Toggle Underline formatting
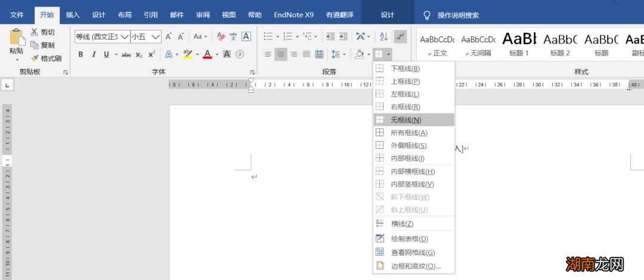Screen dimensions: 644x280 point(106,54)
